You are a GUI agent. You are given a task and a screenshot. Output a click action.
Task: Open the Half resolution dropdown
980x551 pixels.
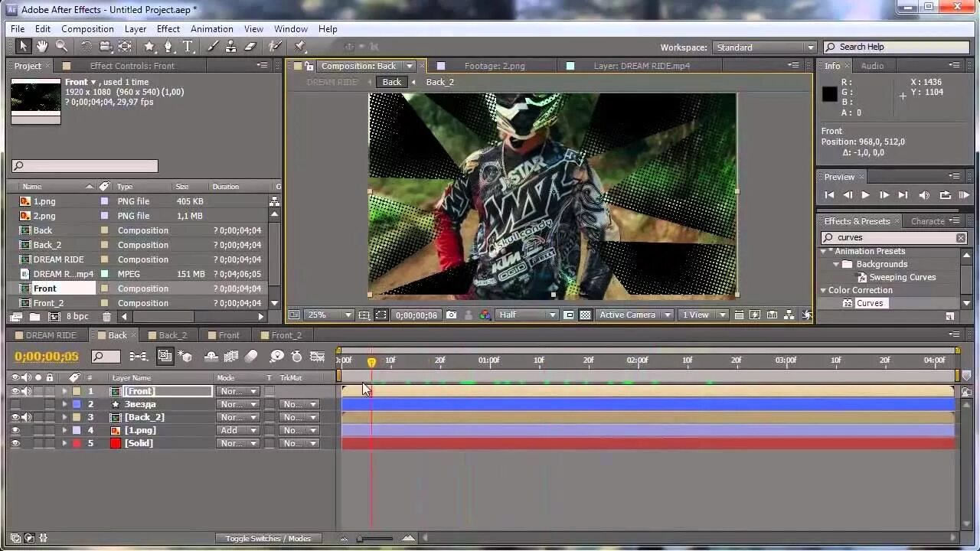click(x=527, y=315)
